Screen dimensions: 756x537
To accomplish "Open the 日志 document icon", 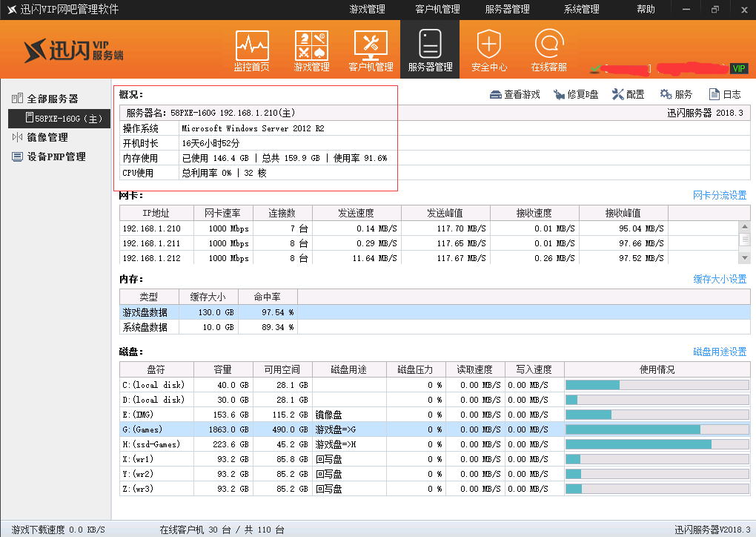I will click(x=714, y=94).
